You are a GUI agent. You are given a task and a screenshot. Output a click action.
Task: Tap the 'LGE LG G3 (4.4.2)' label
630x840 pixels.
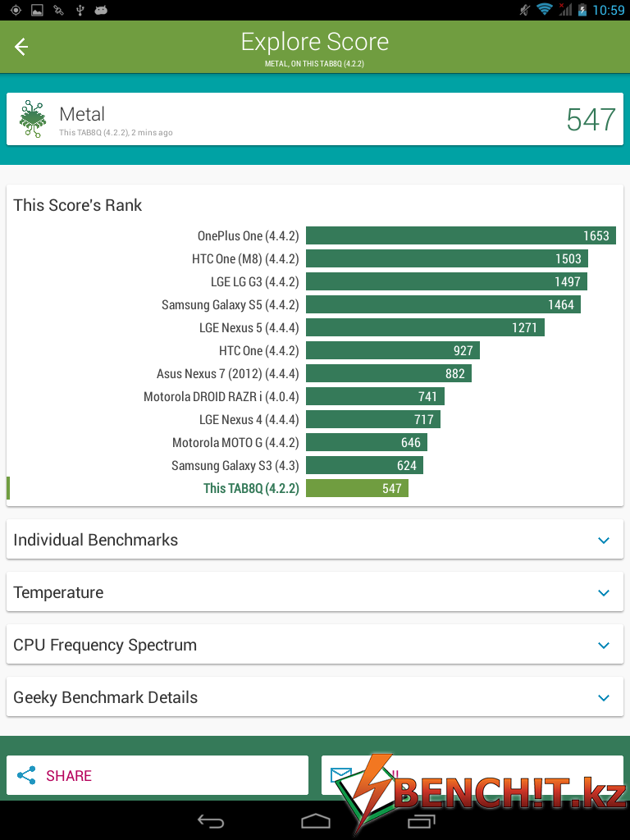click(255, 282)
